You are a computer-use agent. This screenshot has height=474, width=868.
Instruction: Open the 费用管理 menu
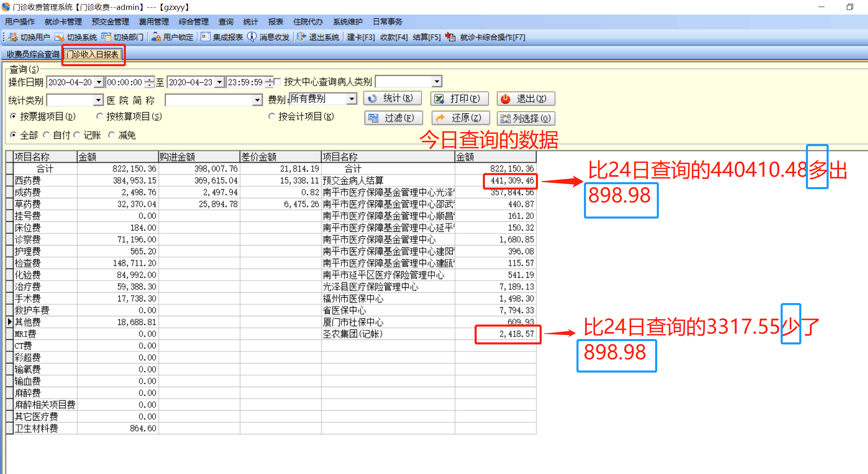(x=154, y=22)
